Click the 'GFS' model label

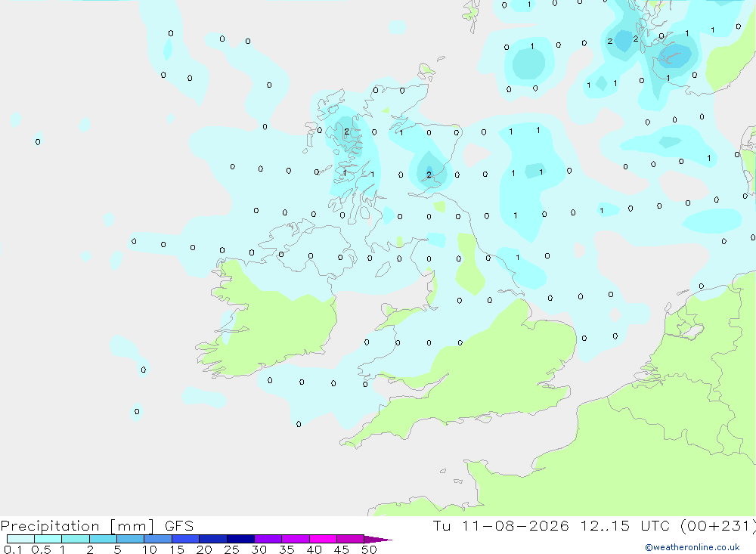click(179, 526)
